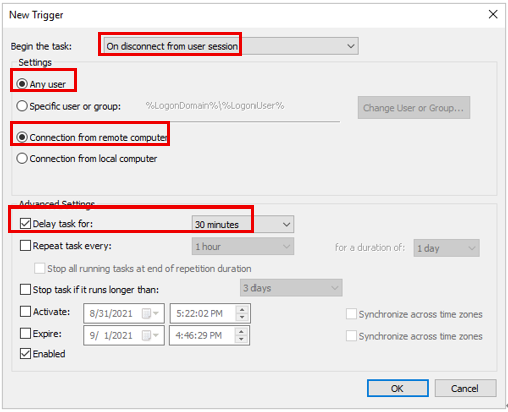The image size is (508, 412).
Task: Toggle the Activate checkbox
Action: [25, 312]
